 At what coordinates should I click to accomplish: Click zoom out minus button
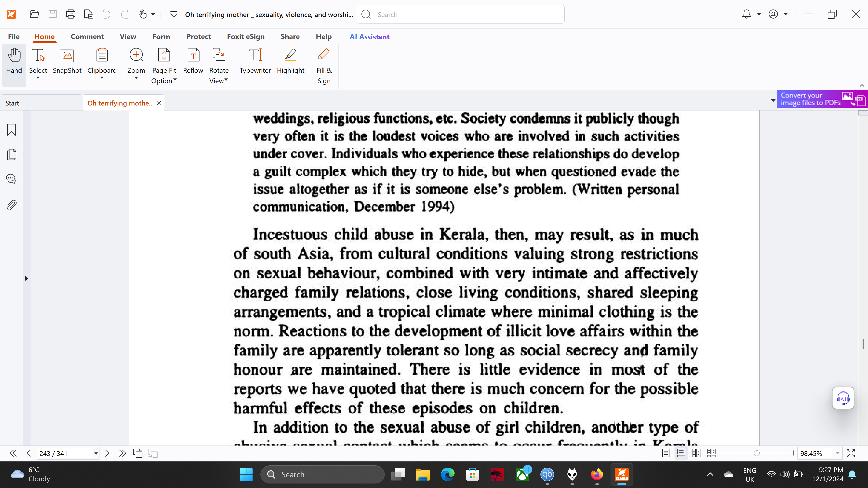[722, 453]
